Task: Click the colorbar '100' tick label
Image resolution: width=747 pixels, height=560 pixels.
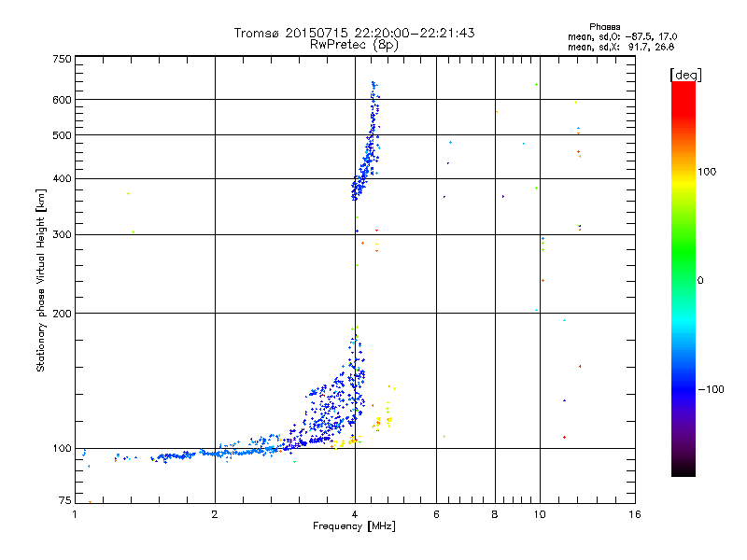Action: point(707,172)
